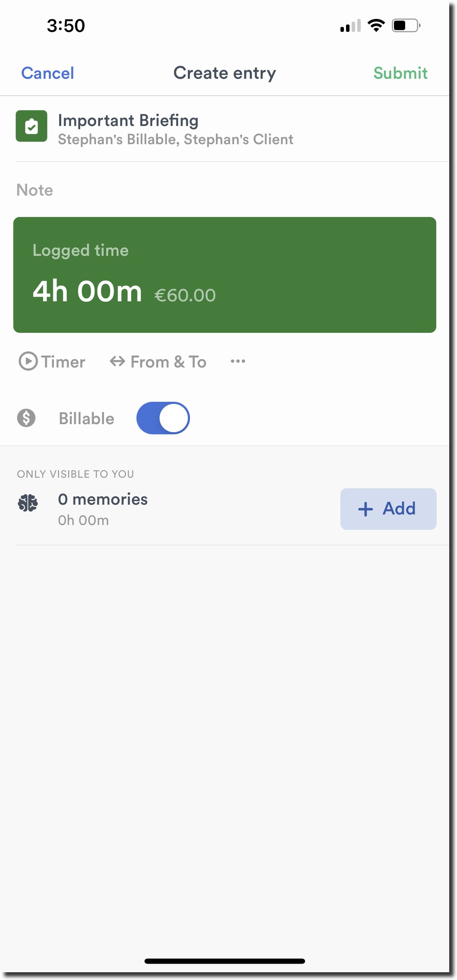Tap the battery indicator in status bar

(x=404, y=26)
